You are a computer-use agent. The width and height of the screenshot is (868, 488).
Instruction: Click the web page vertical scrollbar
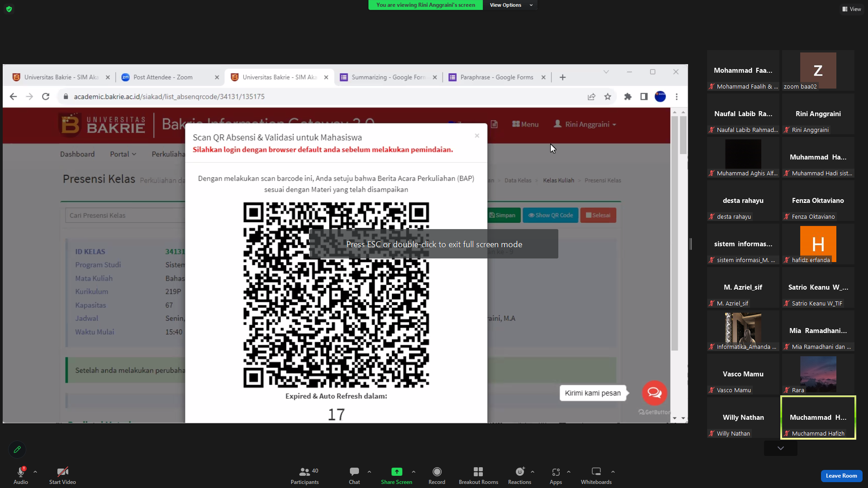coord(675,233)
